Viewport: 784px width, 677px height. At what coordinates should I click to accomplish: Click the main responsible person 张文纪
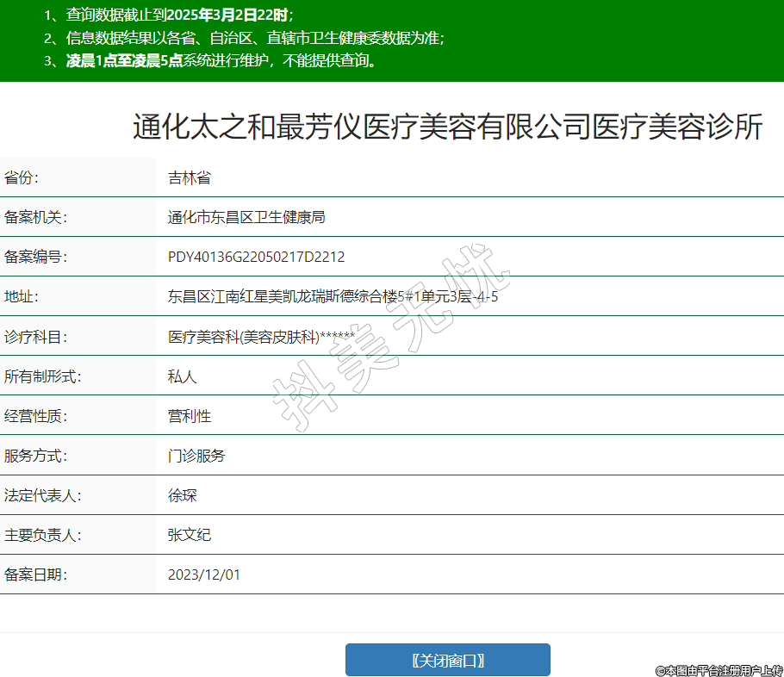coord(190,535)
